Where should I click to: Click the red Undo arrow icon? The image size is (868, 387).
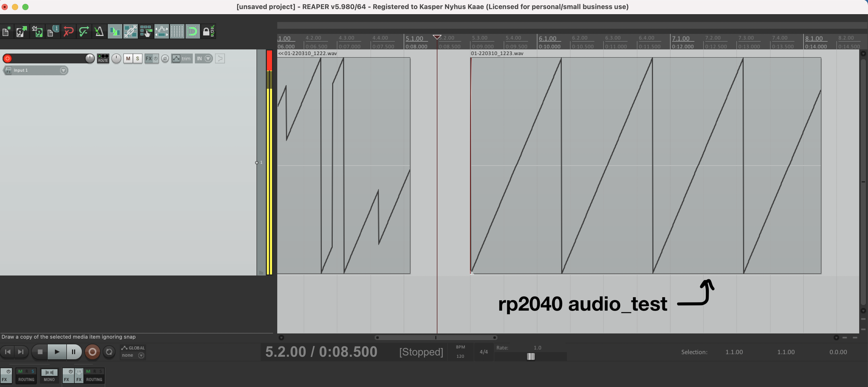pos(68,32)
